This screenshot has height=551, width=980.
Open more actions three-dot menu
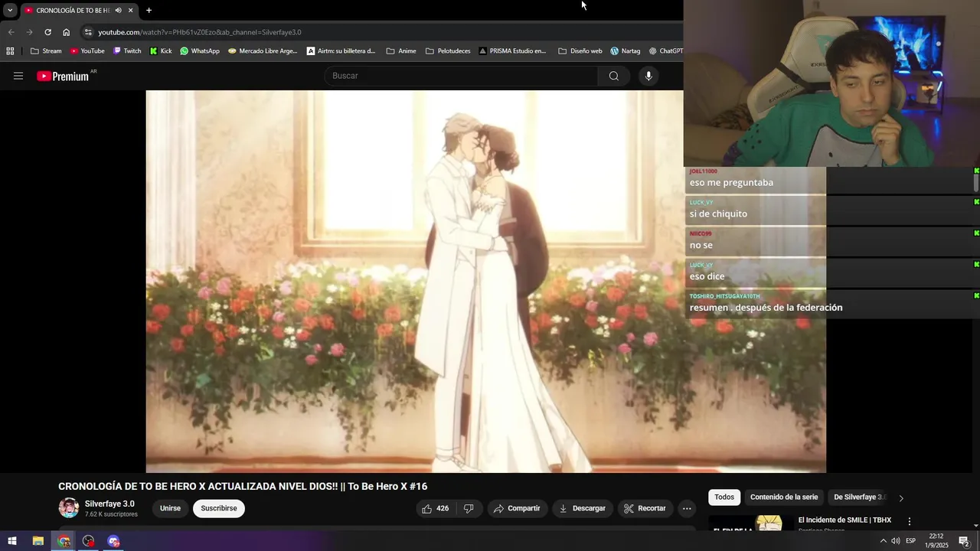(x=687, y=508)
